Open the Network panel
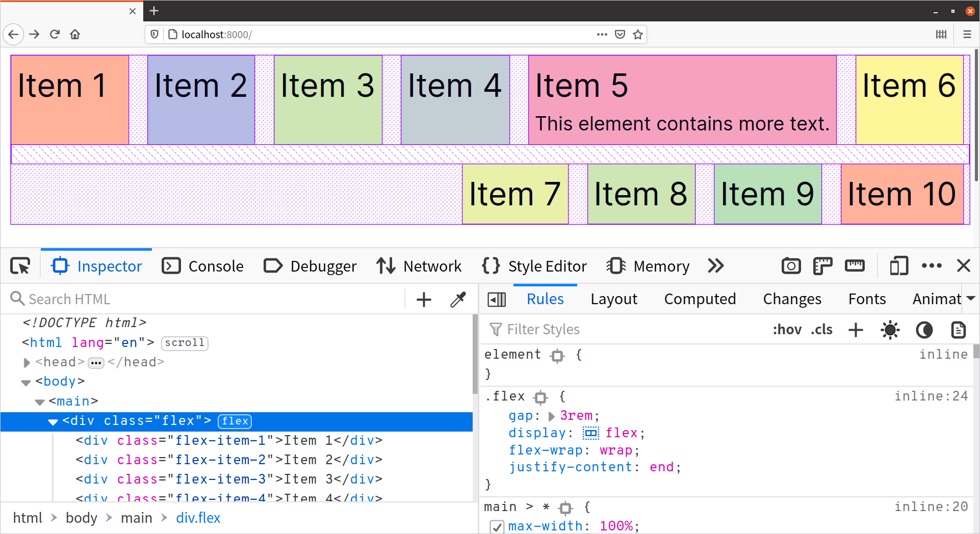Image resolution: width=980 pixels, height=534 pixels. click(419, 265)
